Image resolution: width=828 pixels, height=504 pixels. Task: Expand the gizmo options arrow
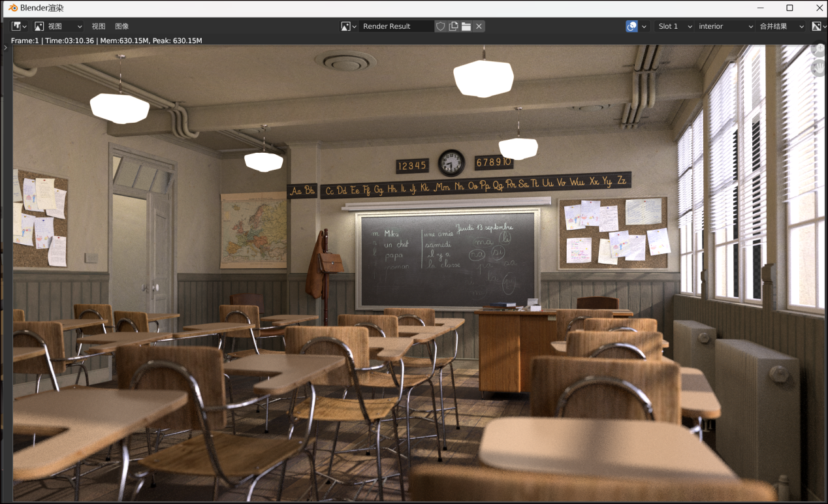[x=644, y=26]
